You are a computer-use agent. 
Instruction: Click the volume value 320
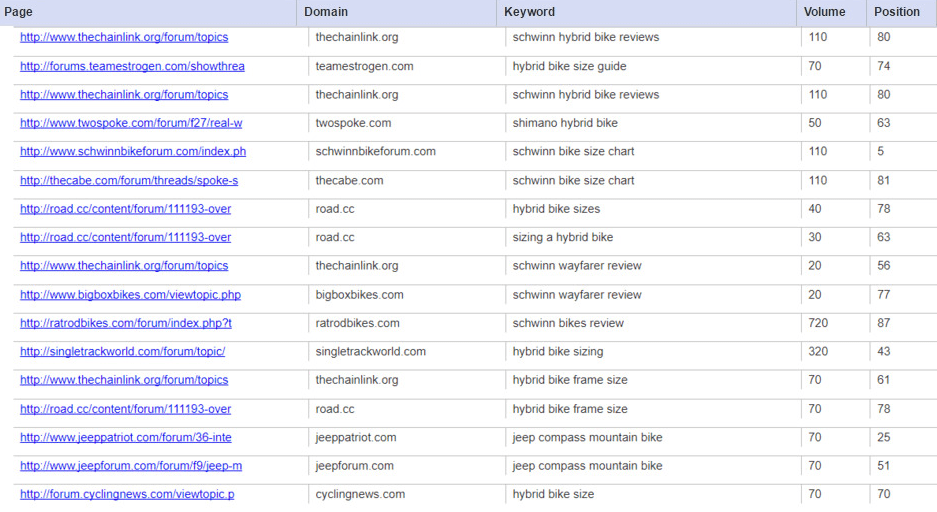[818, 352]
